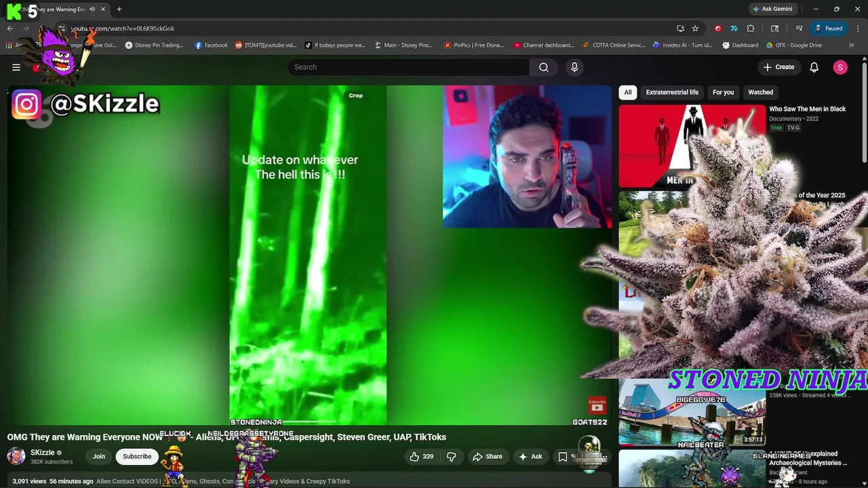Click the blue 7 extension icon

(734, 28)
